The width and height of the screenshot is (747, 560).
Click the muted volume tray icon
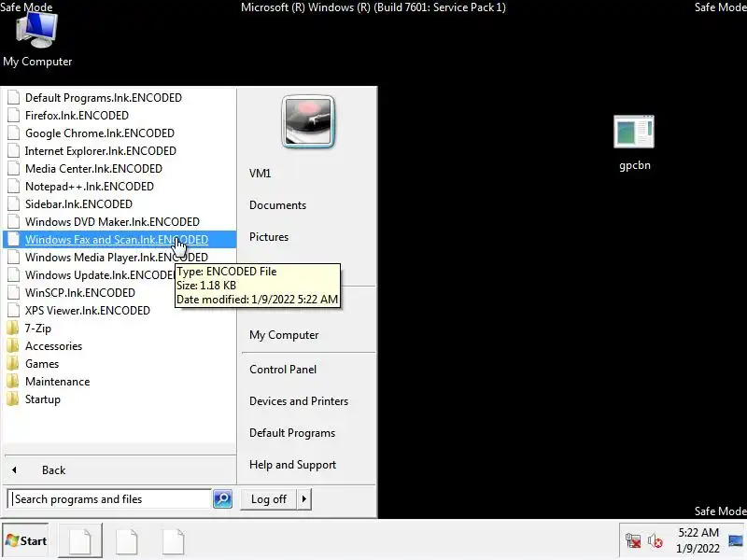pyautogui.click(x=655, y=541)
